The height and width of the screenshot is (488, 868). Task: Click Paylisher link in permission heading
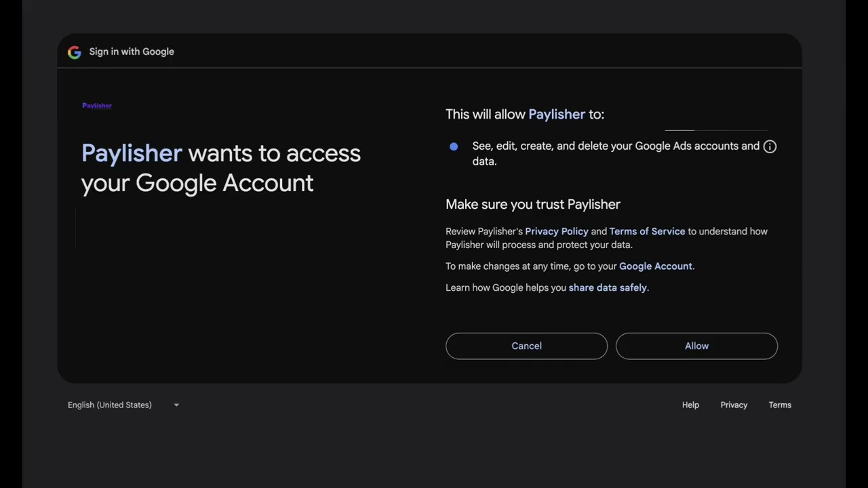click(557, 115)
